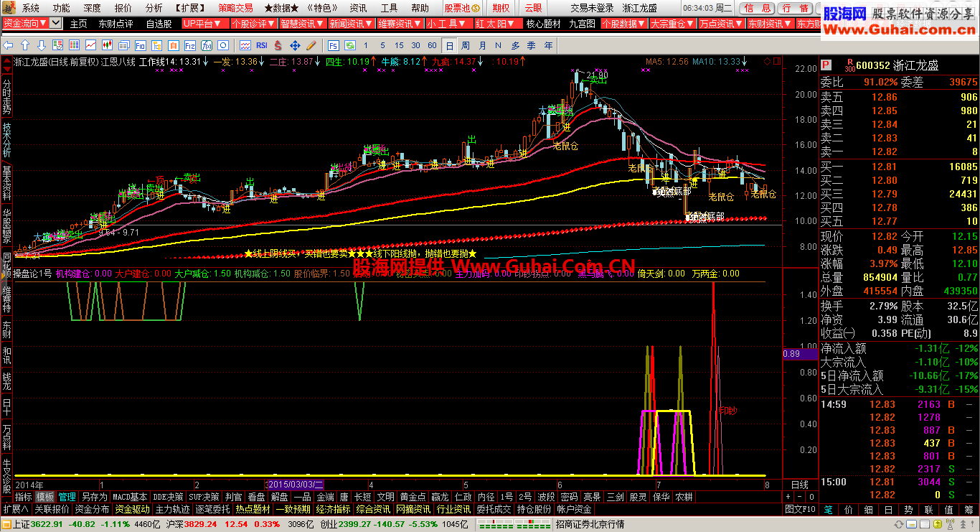
Task: Open the 新闻资讯 dropdown
Action: click(351, 24)
